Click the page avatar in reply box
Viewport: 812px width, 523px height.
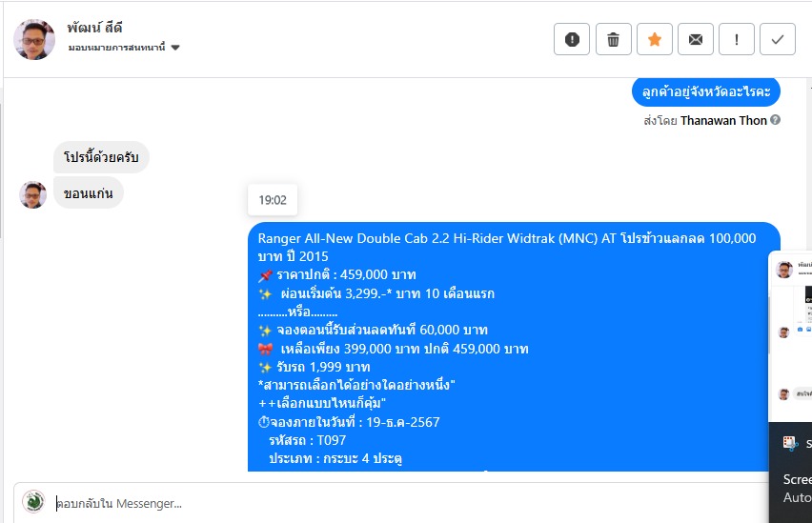click(x=33, y=501)
